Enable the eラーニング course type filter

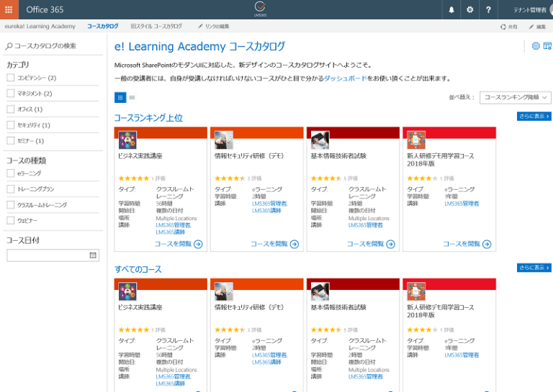pyautogui.click(x=11, y=173)
